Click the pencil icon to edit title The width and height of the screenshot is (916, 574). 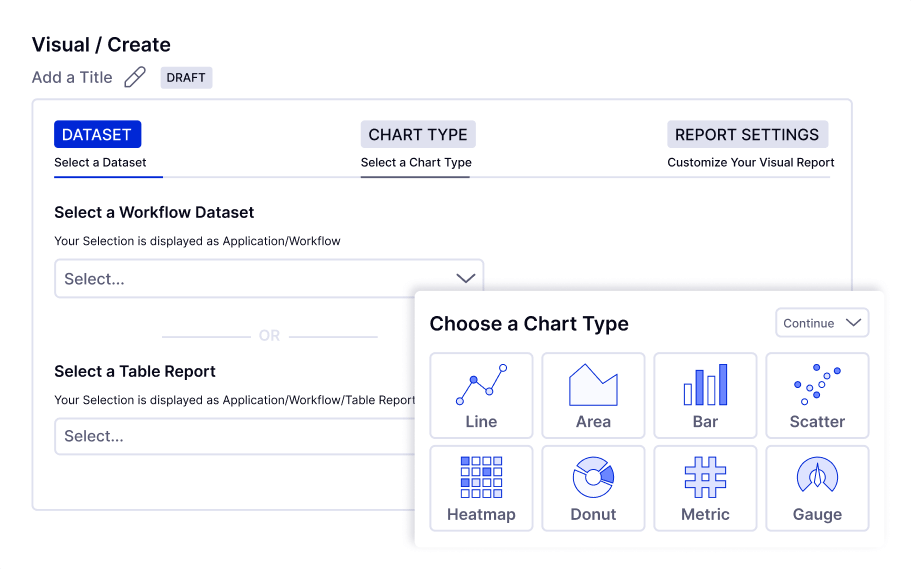(135, 77)
